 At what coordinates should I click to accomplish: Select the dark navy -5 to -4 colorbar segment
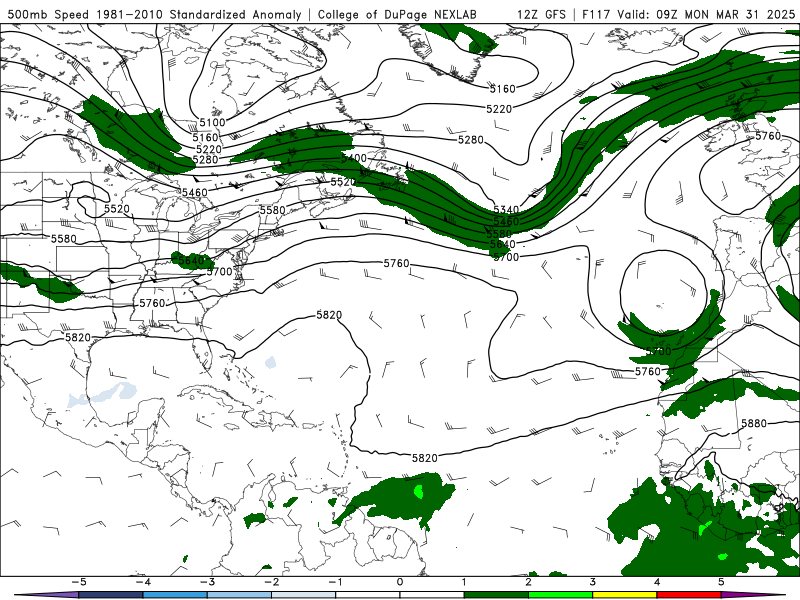point(111,595)
